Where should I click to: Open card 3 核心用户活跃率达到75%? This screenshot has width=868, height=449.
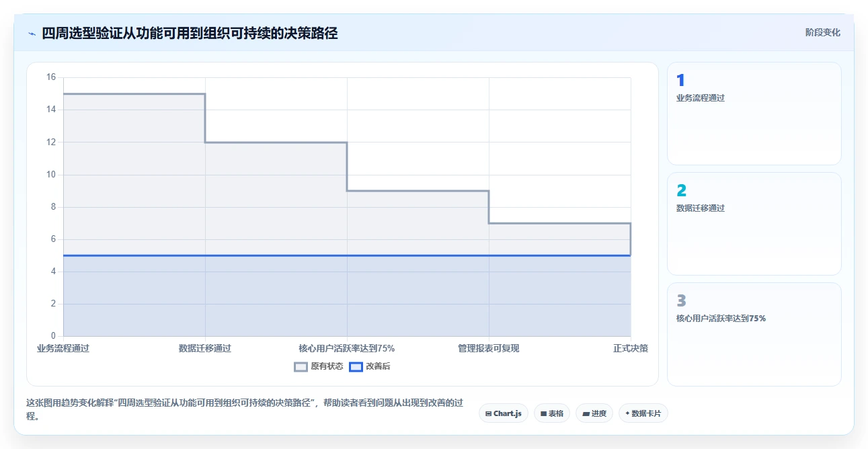754,334
